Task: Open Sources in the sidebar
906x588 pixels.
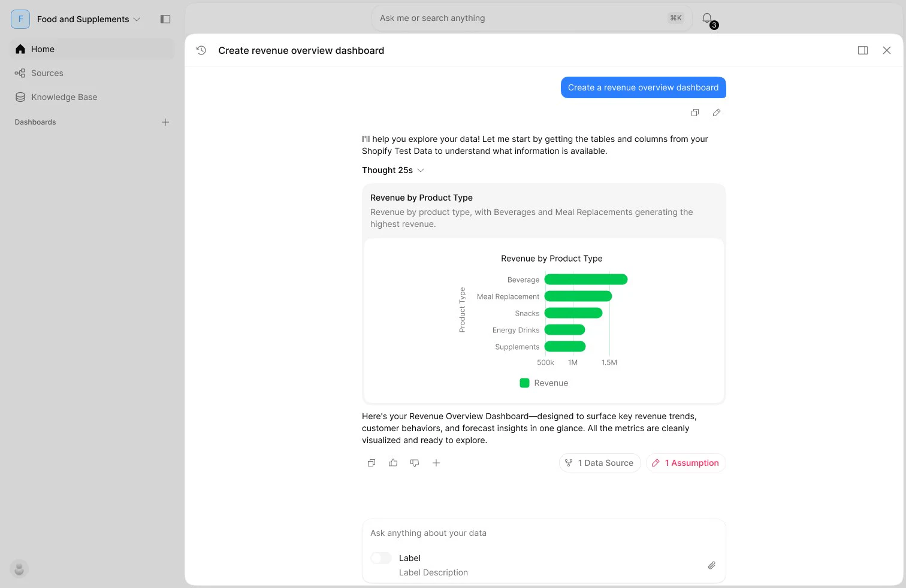Action: [x=92, y=73]
